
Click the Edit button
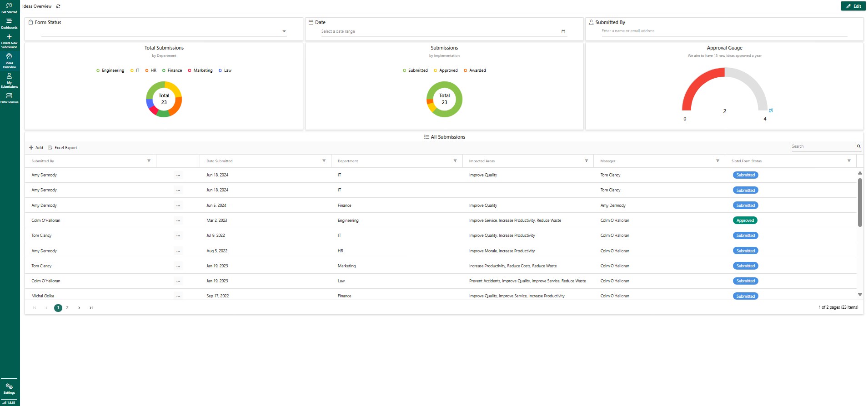[853, 6]
